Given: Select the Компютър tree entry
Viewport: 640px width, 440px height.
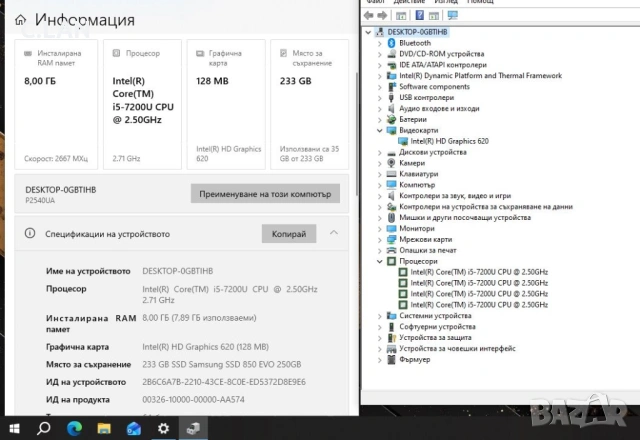Looking at the screenshot, I should pyautogui.click(x=417, y=185).
